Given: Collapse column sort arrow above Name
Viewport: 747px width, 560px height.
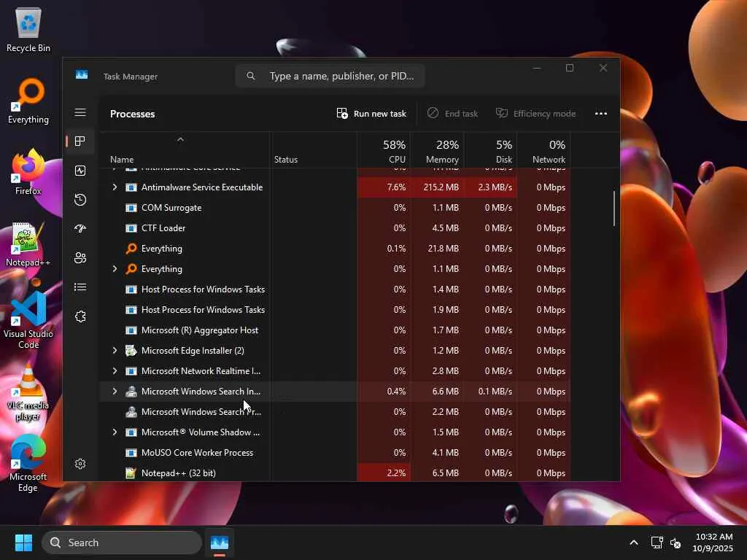Looking at the screenshot, I should click(x=181, y=139).
